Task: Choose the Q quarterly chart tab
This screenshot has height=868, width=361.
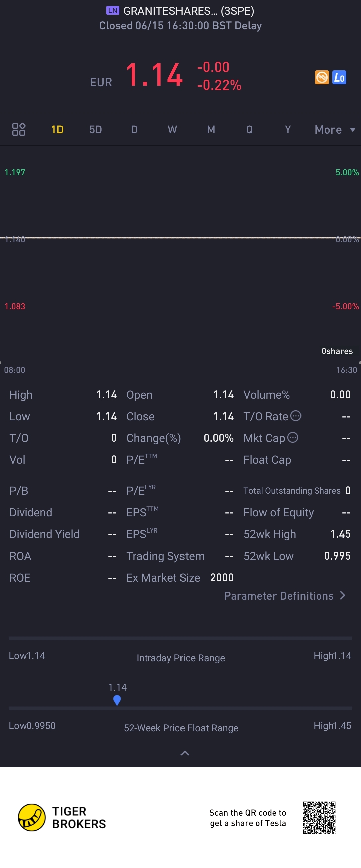Action: click(249, 130)
